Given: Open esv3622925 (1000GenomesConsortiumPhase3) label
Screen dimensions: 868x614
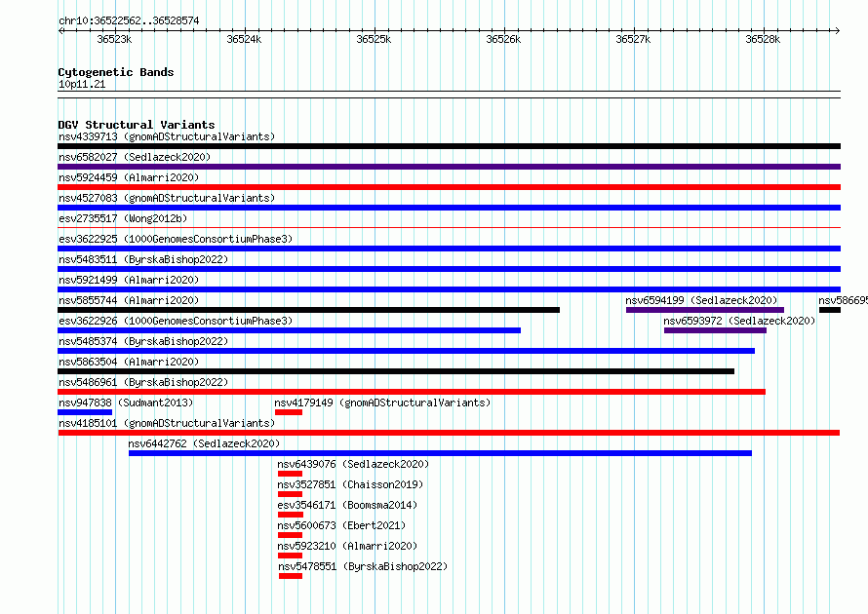Looking at the screenshot, I should coord(176,239).
